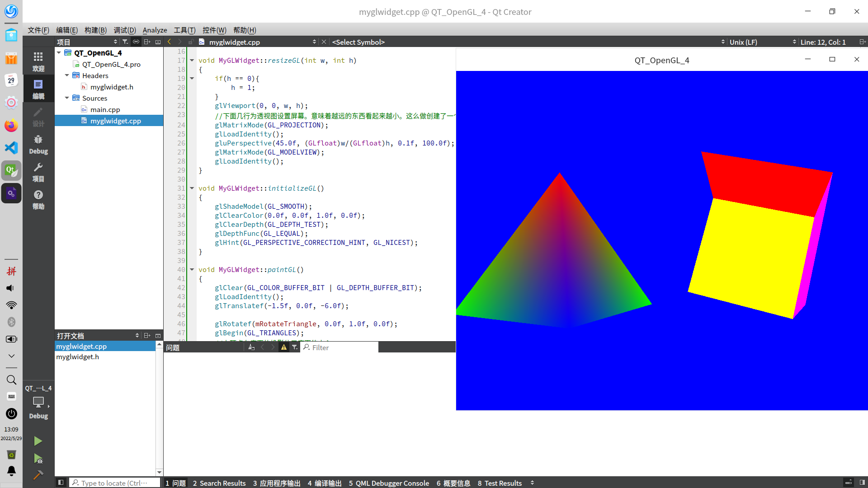The width and height of the screenshot is (868, 488).
Task: Toggle the right sidebar visibility button
Action: [862, 483]
